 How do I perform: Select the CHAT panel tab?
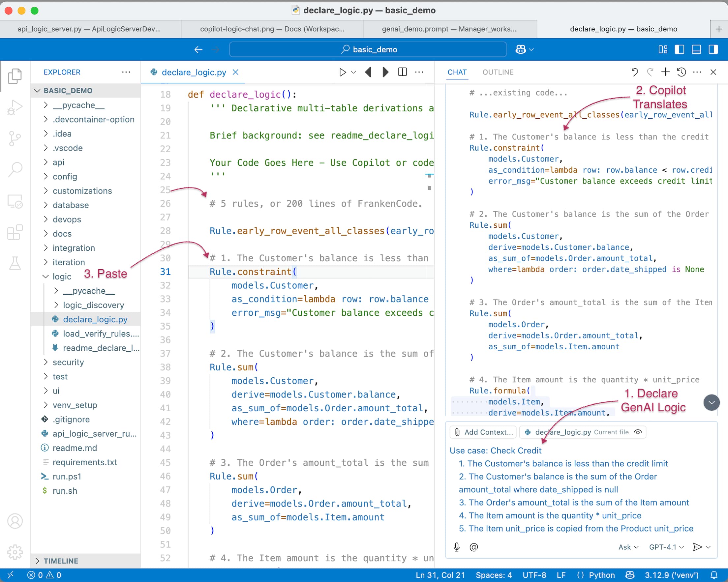pos(457,72)
